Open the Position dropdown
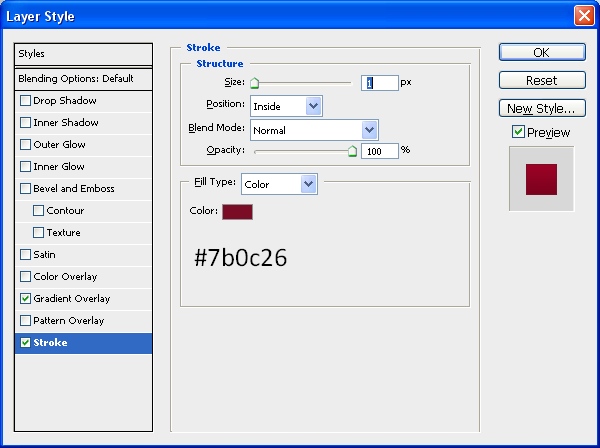The width and height of the screenshot is (600, 448). click(286, 106)
